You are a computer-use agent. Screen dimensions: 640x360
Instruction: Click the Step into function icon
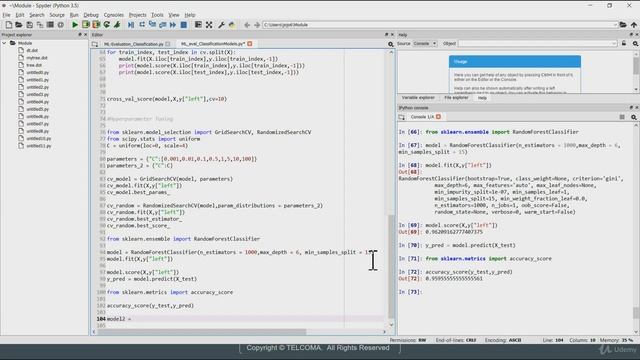tap(152, 25)
